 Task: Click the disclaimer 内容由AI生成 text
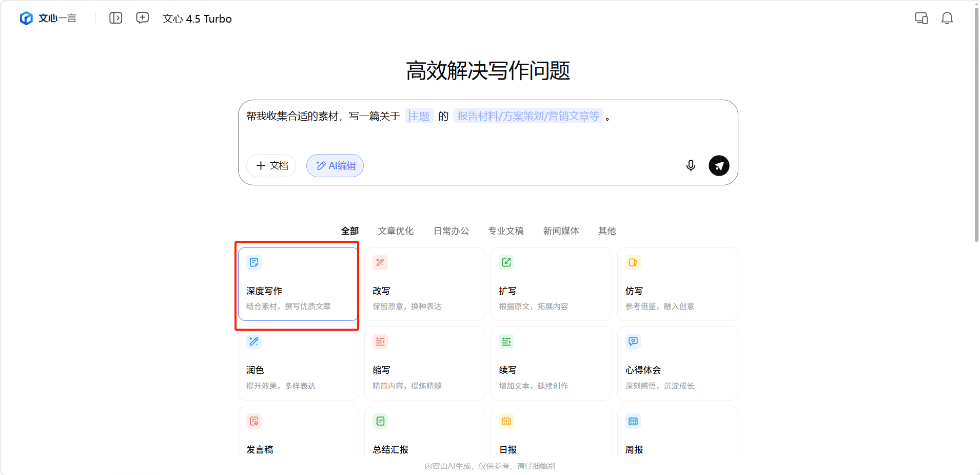pyautogui.click(x=447, y=466)
